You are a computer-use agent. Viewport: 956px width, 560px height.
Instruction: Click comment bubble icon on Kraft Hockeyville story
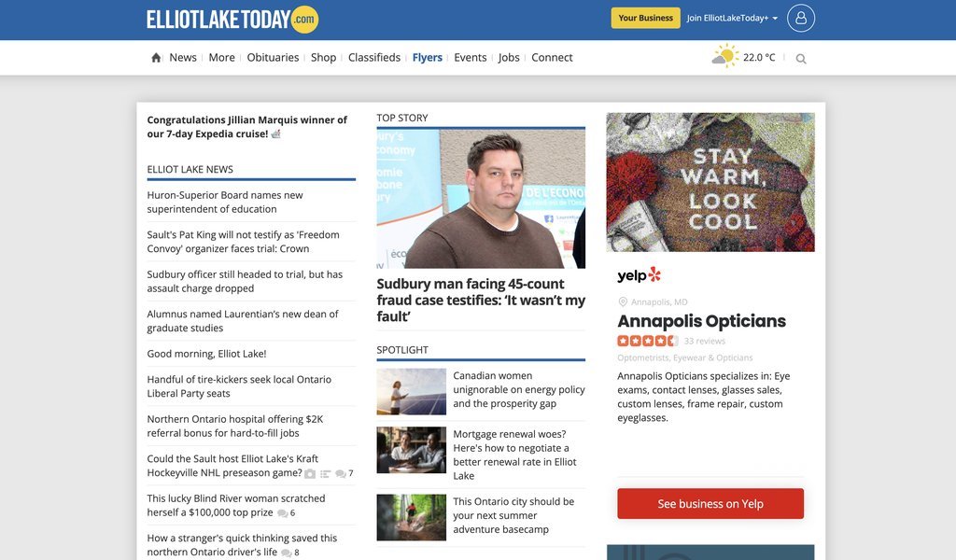coord(340,473)
